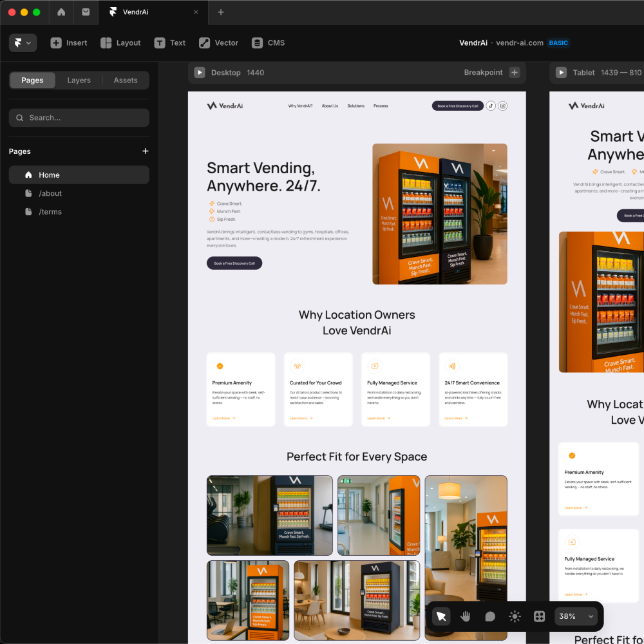Add a new page with plus icon

pos(146,151)
